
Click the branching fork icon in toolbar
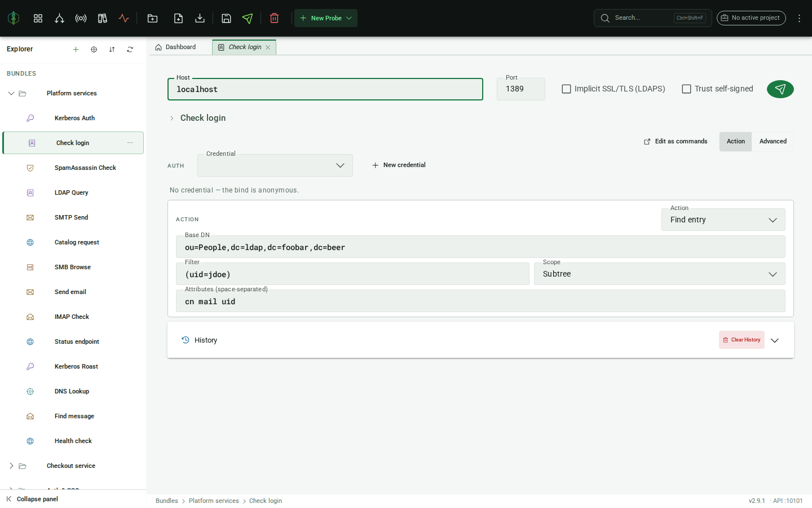[59, 18]
